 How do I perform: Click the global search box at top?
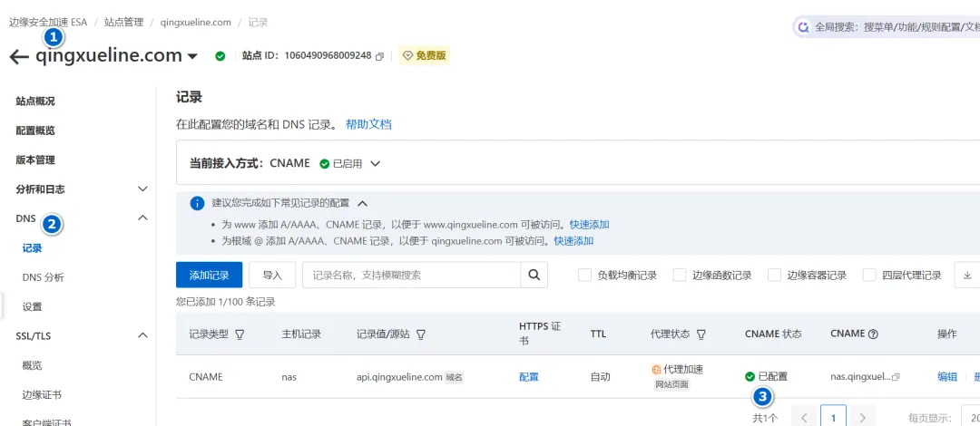tap(887, 27)
